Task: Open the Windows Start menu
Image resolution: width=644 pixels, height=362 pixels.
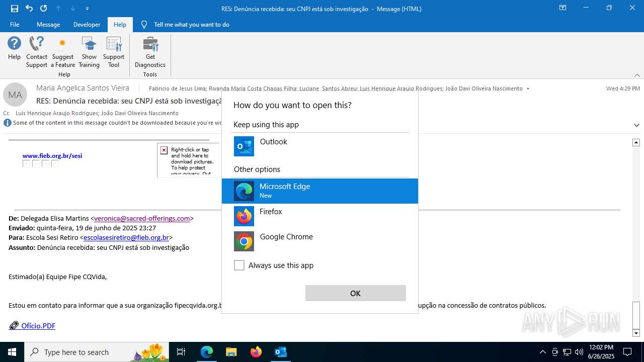Action: point(12,352)
